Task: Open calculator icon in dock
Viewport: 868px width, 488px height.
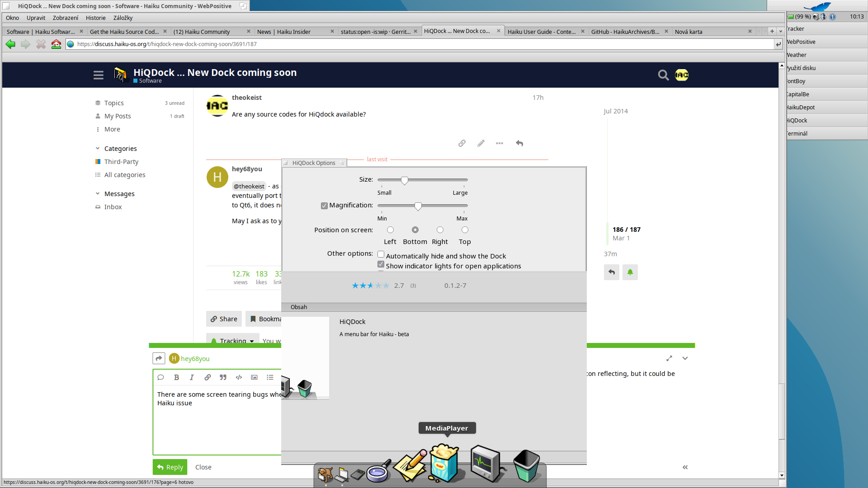Action: tap(358, 474)
